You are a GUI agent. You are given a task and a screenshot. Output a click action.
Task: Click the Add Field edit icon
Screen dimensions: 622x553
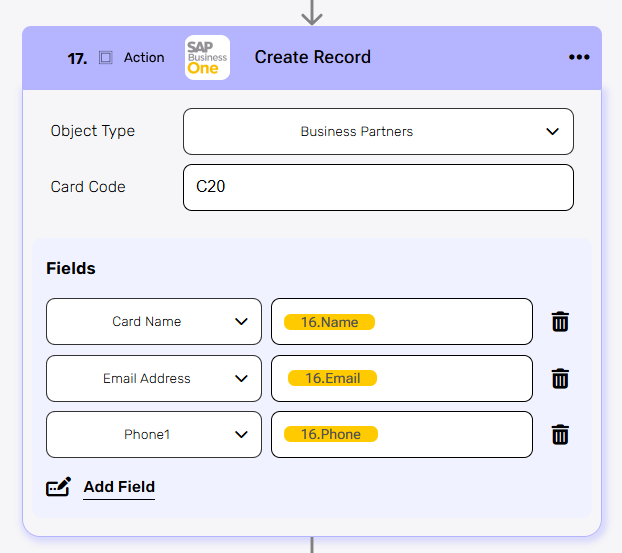[59, 488]
